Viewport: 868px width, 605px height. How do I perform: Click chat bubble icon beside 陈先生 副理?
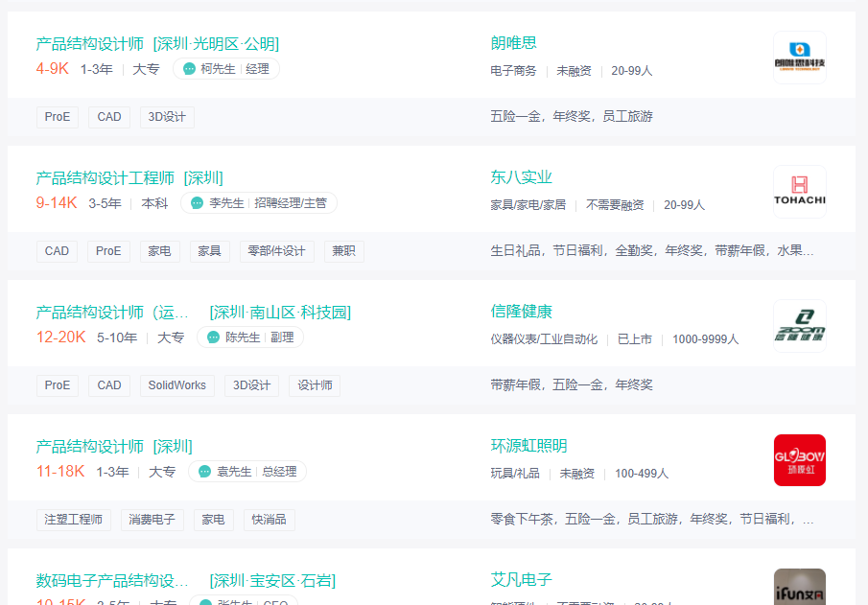point(213,337)
